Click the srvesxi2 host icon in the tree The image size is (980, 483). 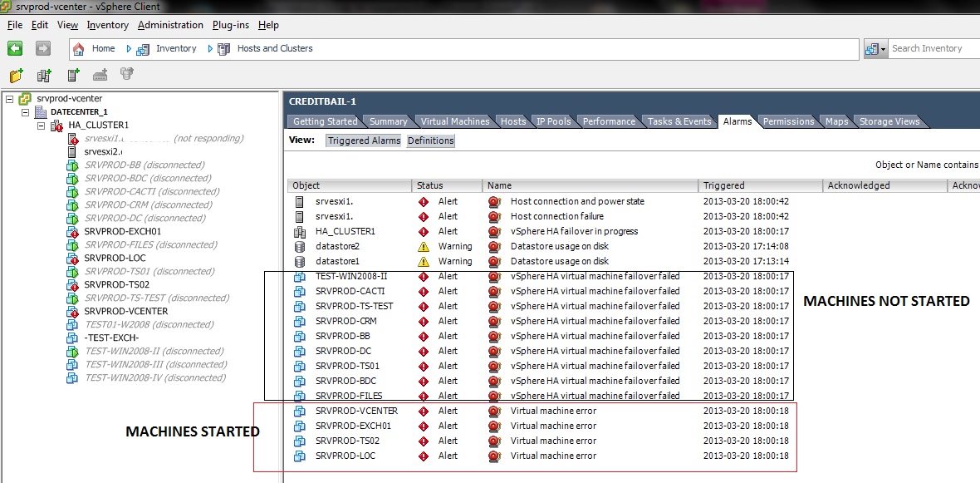[72, 151]
